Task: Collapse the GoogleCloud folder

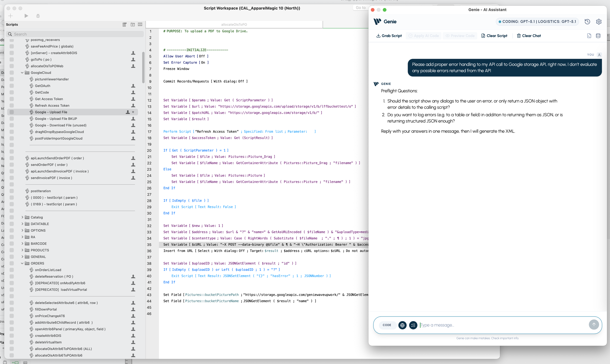Action: pos(22,73)
